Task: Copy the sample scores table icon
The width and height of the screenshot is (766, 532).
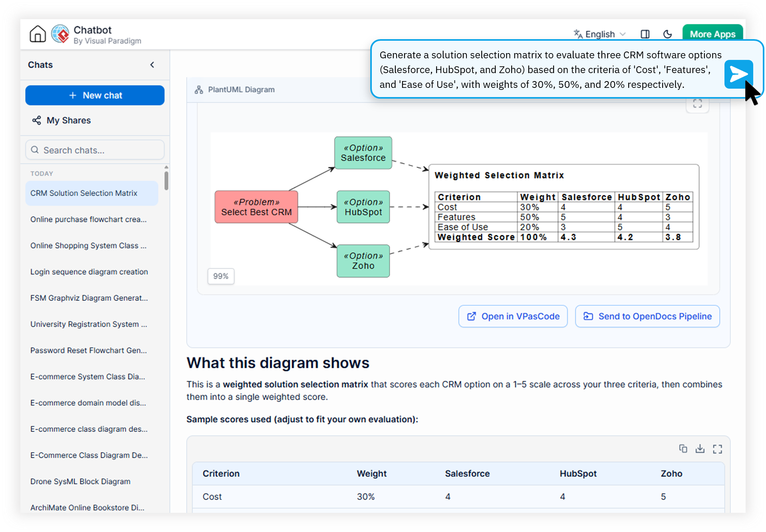Action: (683, 449)
